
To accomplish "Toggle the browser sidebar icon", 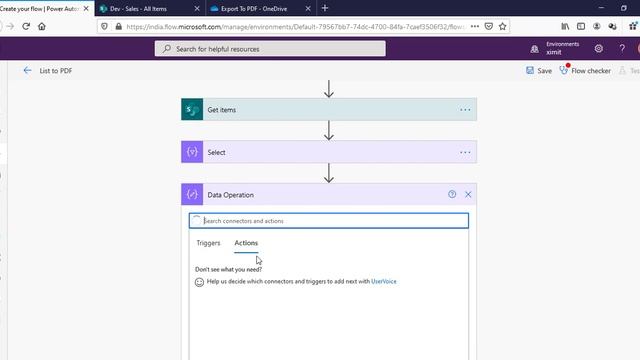I will pos(581,27).
